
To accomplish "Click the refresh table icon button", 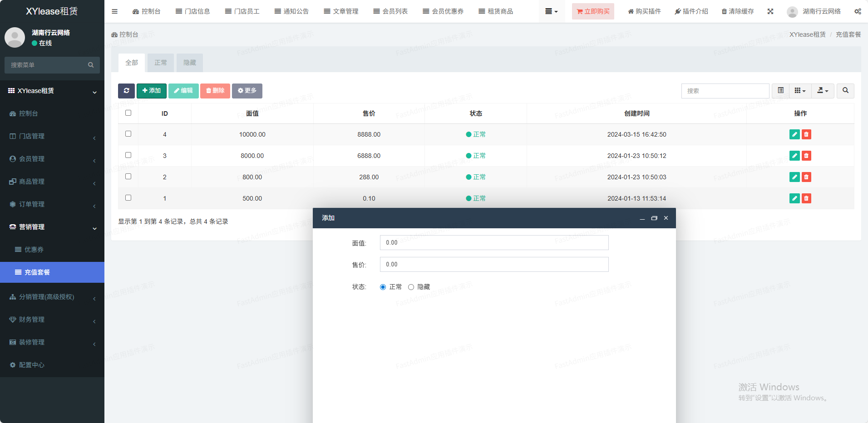I will point(126,91).
